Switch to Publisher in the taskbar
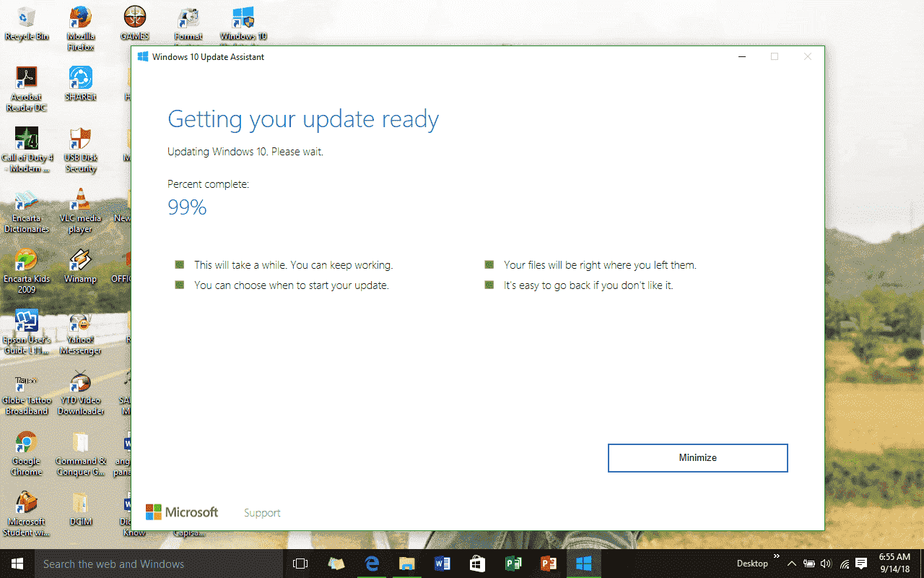Image resolution: width=924 pixels, height=578 pixels. coord(513,564)
